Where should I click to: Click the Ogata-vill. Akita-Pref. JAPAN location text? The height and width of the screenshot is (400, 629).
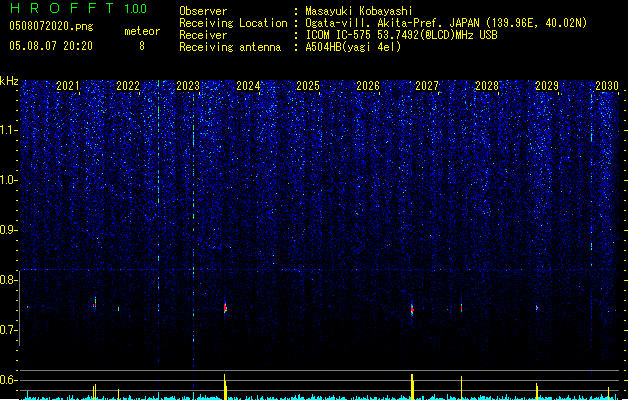pos(446,23)
